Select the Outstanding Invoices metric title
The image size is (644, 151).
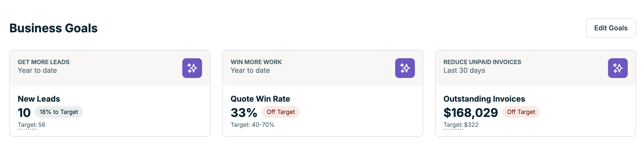point(484,99)
